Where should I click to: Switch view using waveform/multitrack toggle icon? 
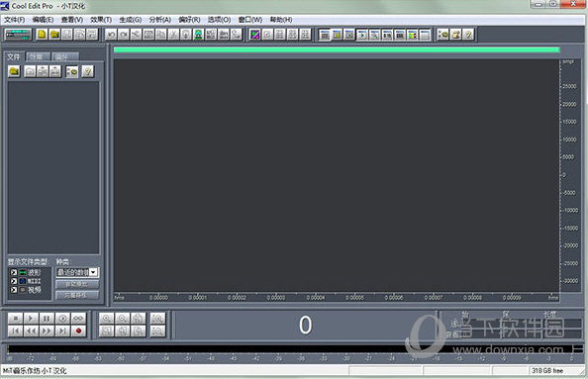click(x=18, y=35)
